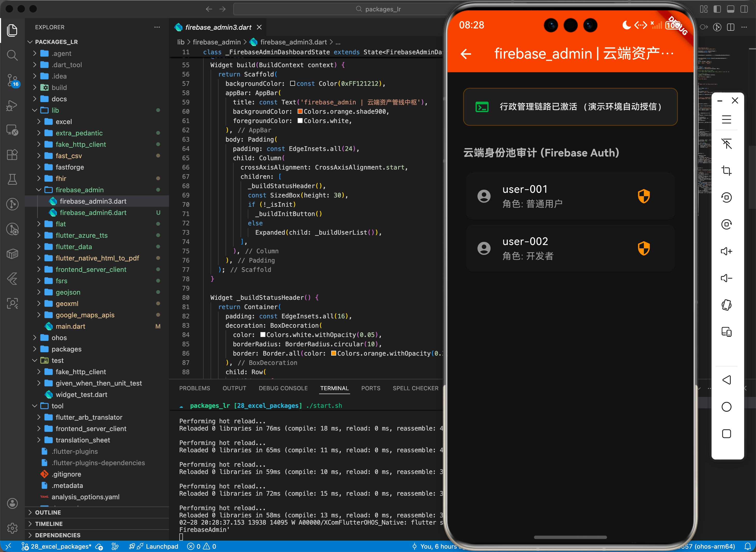Click the 0xFF121212 color swatch on line 57

point(292,83)
